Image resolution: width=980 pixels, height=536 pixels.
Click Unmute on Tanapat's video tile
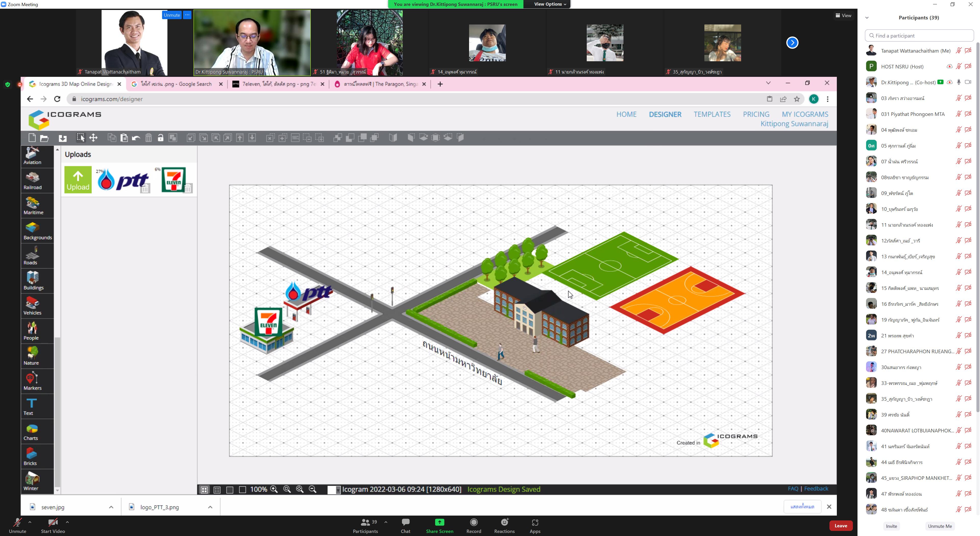point(172,15)
